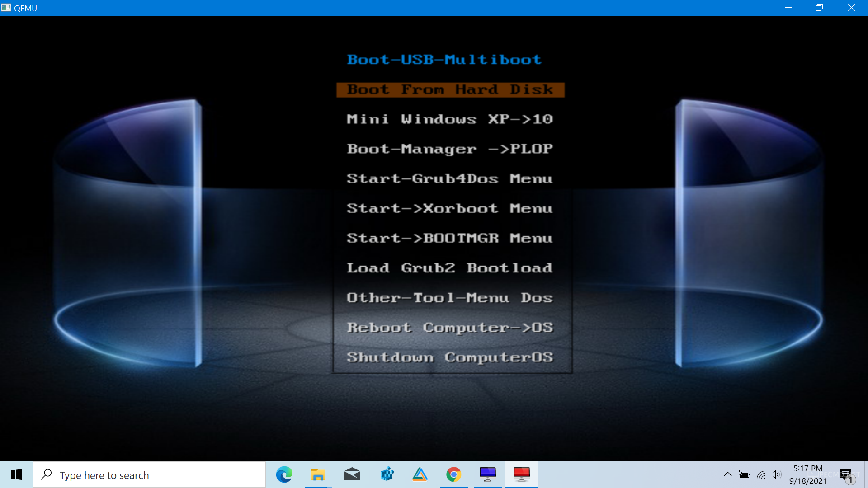
Task: Click the QEMU title bar icon
Action: 6,8
